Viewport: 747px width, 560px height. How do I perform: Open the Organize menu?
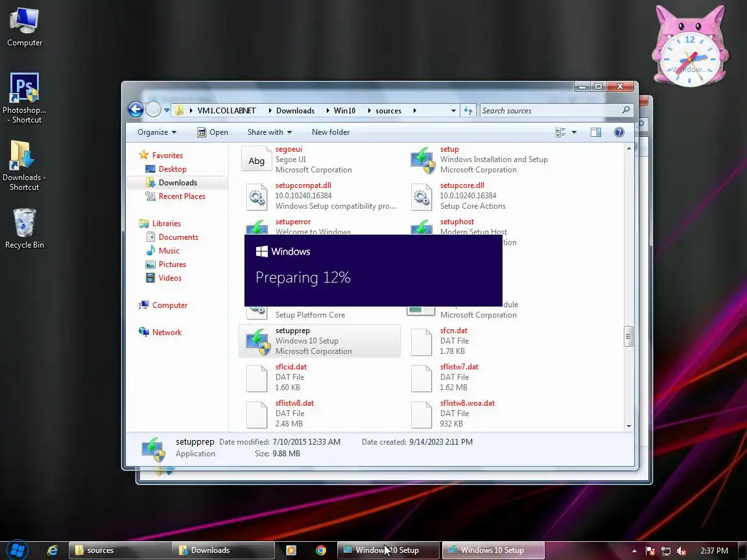[x=157, y=132]
